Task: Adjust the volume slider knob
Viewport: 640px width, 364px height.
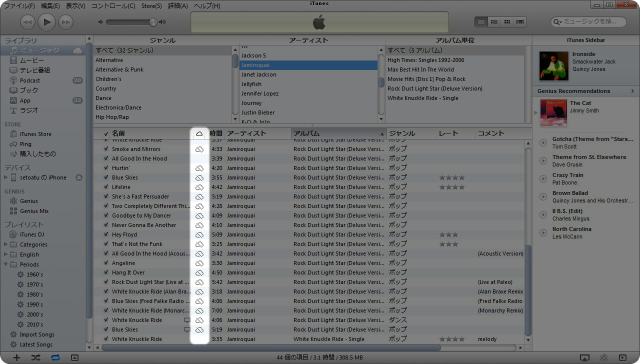Action: point(153,22)
